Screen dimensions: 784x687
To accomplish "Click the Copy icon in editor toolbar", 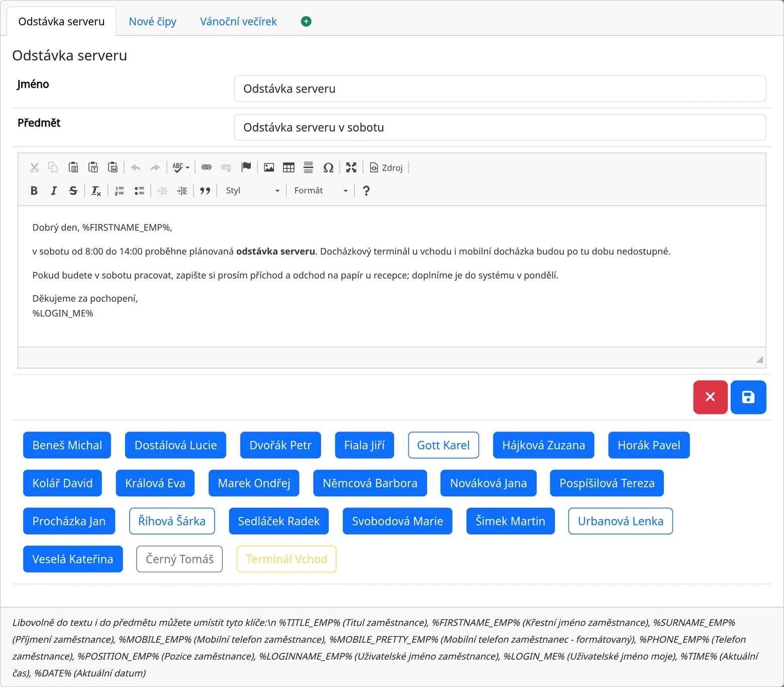I will 53,167.
